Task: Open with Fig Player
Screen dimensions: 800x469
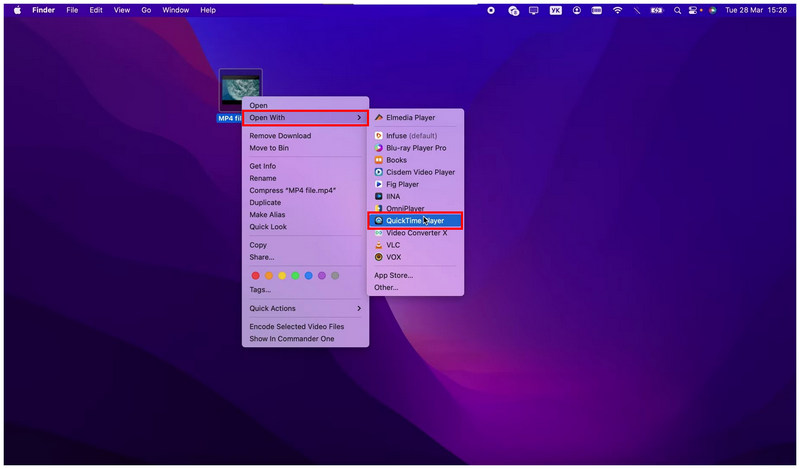Action: 415,184
